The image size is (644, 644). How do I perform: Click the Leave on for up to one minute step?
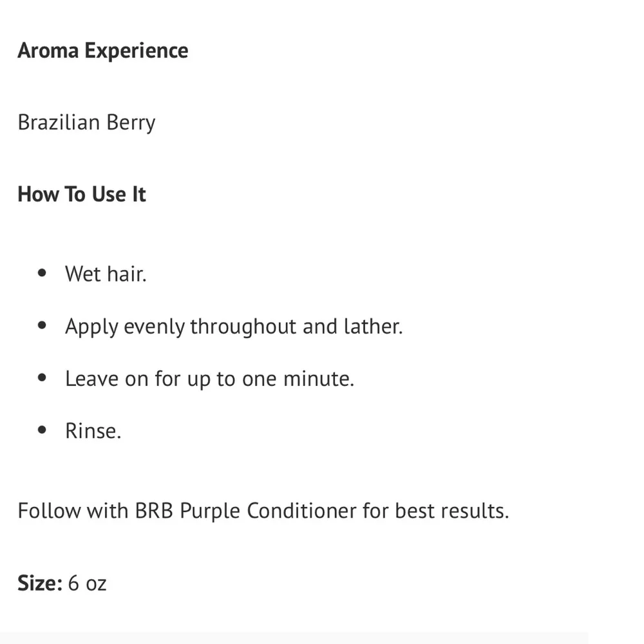pos(209,379)
